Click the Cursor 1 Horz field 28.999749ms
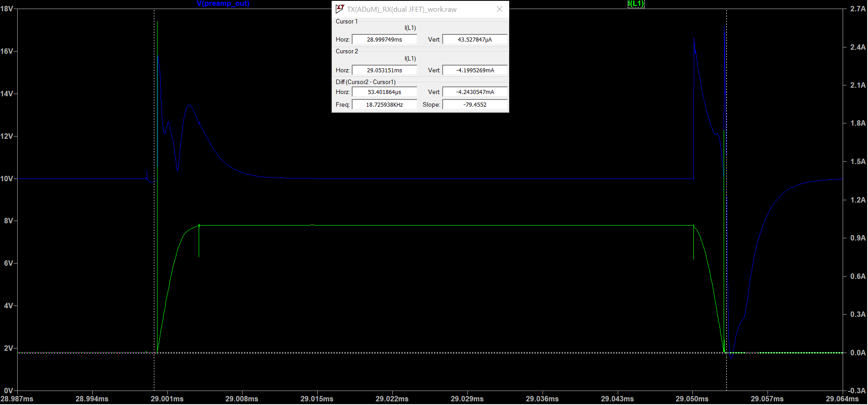The height and width of the screenshot is (405, 868). coord(384,40)
